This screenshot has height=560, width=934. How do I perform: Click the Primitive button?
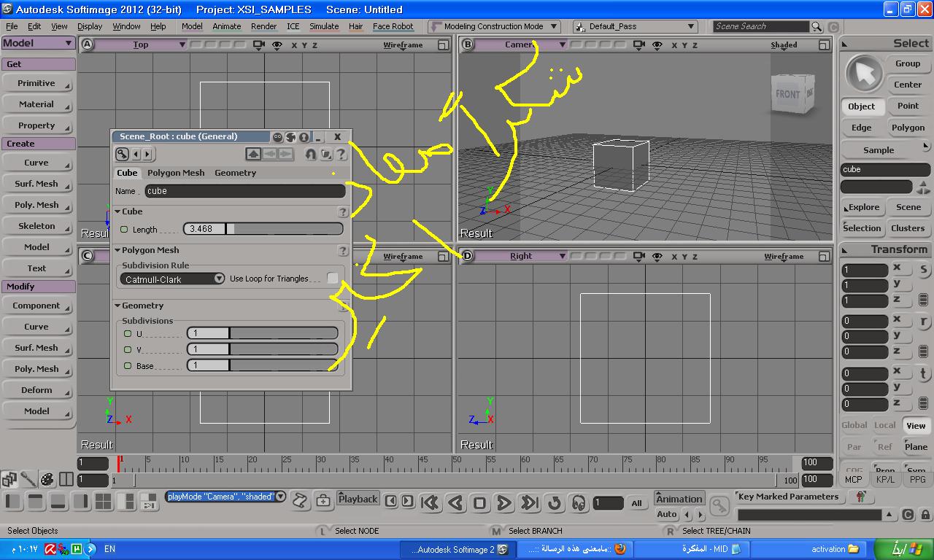click(36, 83)
